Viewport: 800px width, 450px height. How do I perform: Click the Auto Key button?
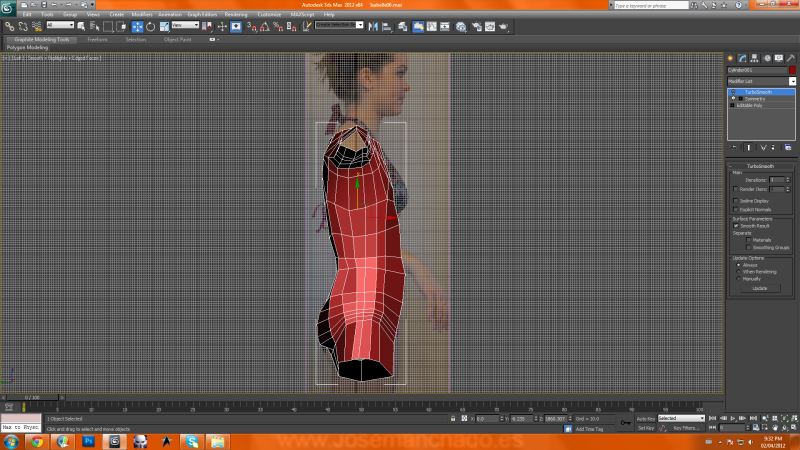pyautogui.click(x=646, y=418)
